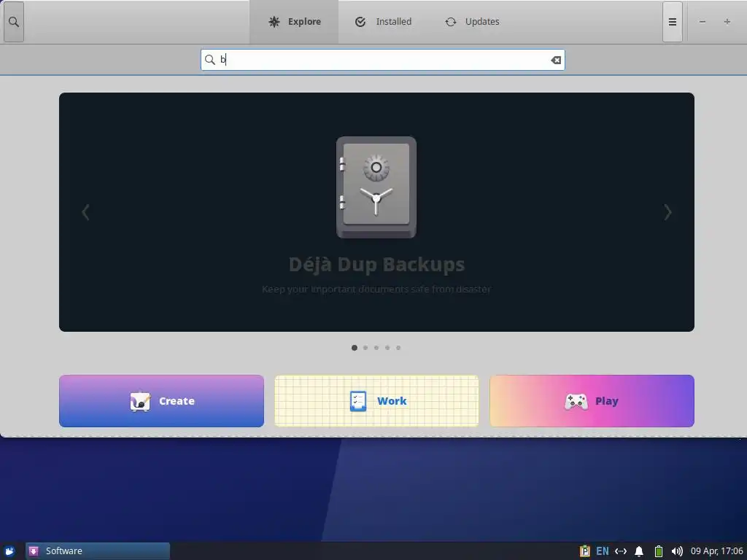Show previous featured banner
Screen dimensions: 747x560
[x=86, y=212]
